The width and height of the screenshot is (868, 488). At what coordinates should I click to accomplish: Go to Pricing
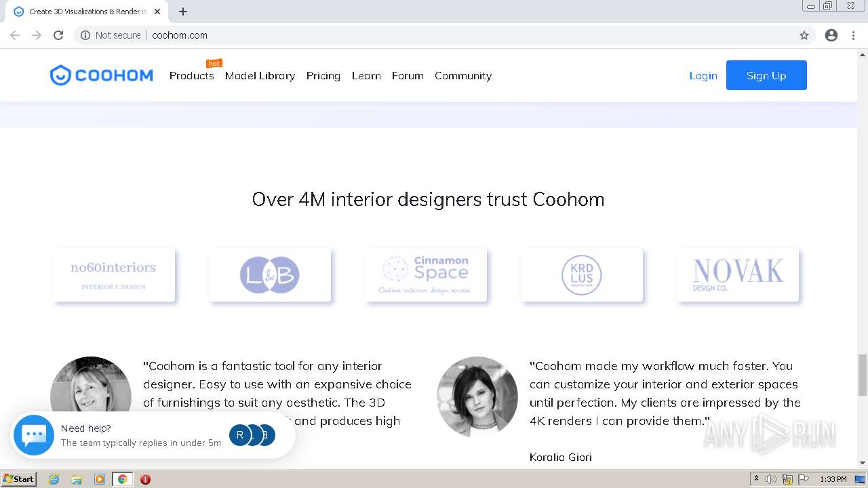[x=323, y=76]
